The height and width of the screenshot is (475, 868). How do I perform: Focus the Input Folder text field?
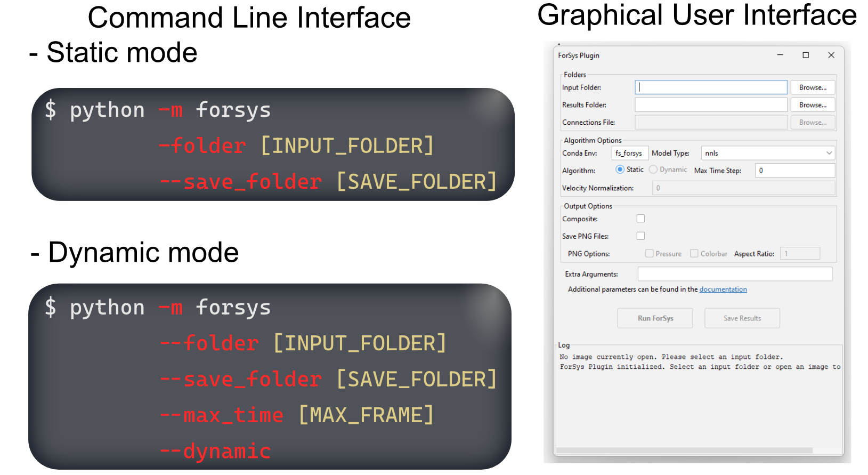711,87
